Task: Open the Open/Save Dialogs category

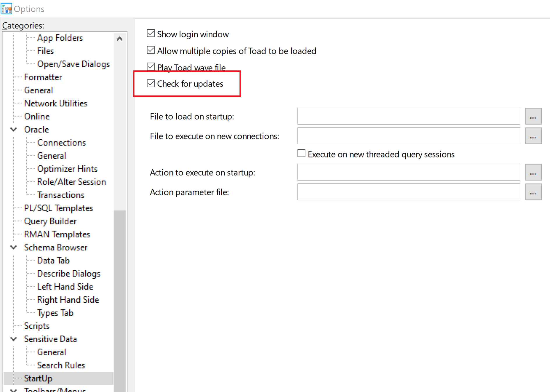Action: (x=73, y=64)
